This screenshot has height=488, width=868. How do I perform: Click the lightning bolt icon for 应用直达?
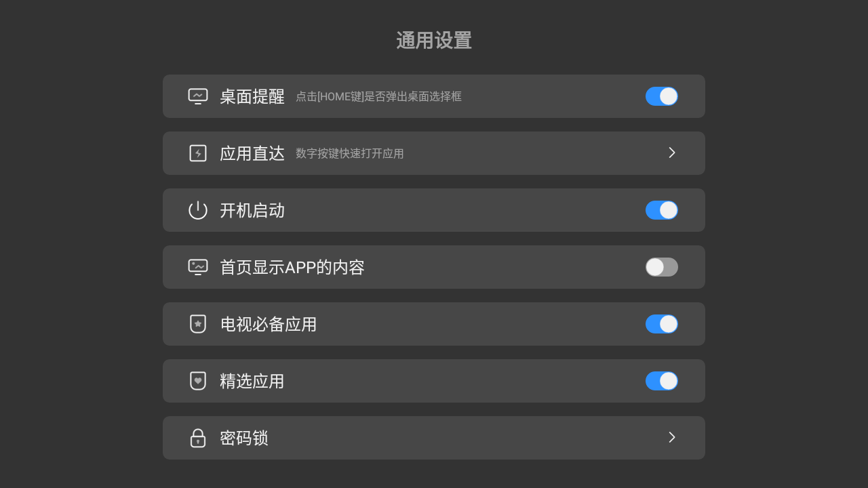198,153
